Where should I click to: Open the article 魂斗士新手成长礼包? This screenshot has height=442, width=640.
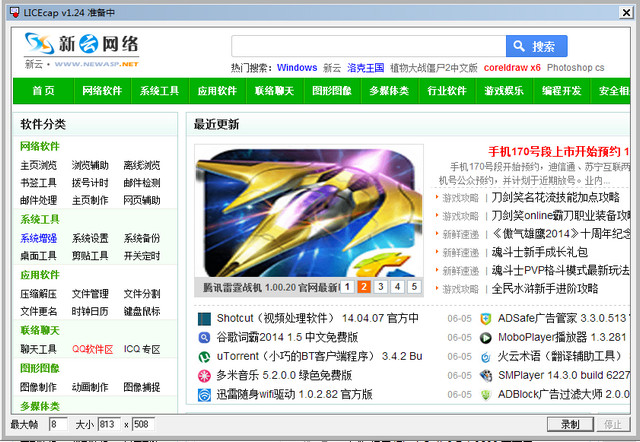point(540,252)
